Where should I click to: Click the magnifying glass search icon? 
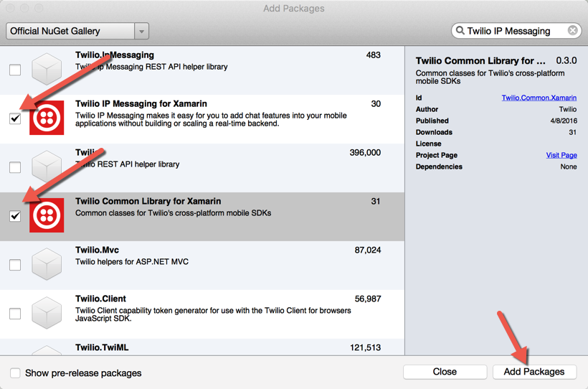(x=460, y=30)
